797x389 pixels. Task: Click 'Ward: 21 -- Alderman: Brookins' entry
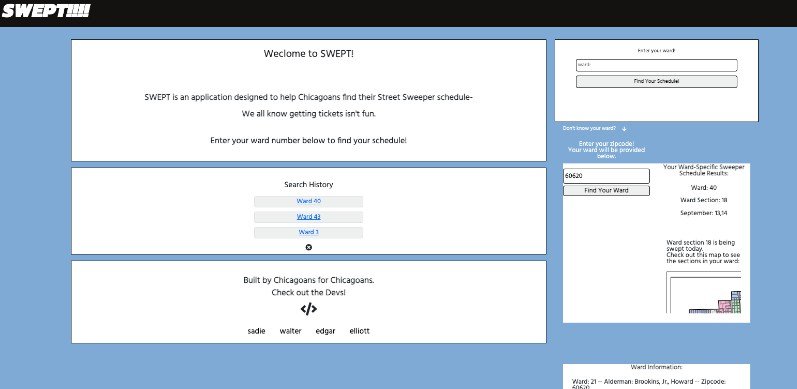tap(649, 384)
